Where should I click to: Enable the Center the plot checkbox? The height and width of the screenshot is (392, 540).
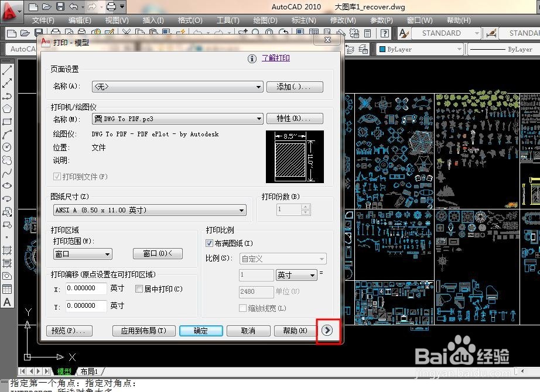(x=139, y=289)
